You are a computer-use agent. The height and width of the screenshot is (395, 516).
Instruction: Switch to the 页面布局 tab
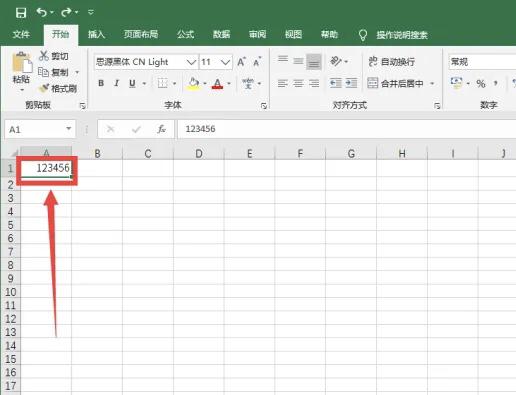point(141,34)
